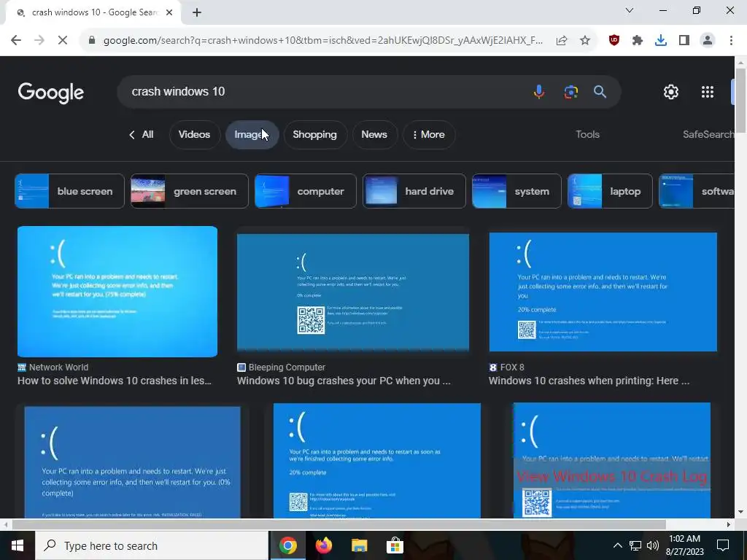Open a new browser tab
The image size is (747, 560).
[x=197, y=12]
